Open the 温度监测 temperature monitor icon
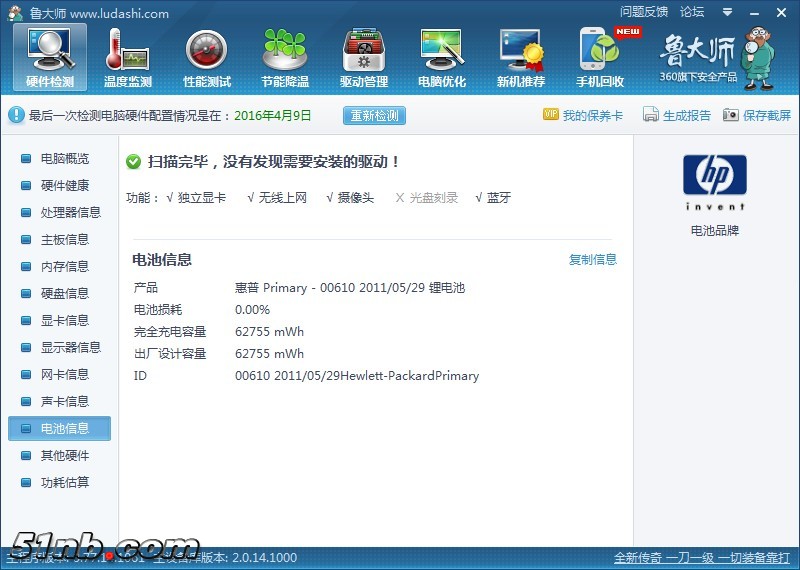The image size is (800, 570). (x=128, y=57)
